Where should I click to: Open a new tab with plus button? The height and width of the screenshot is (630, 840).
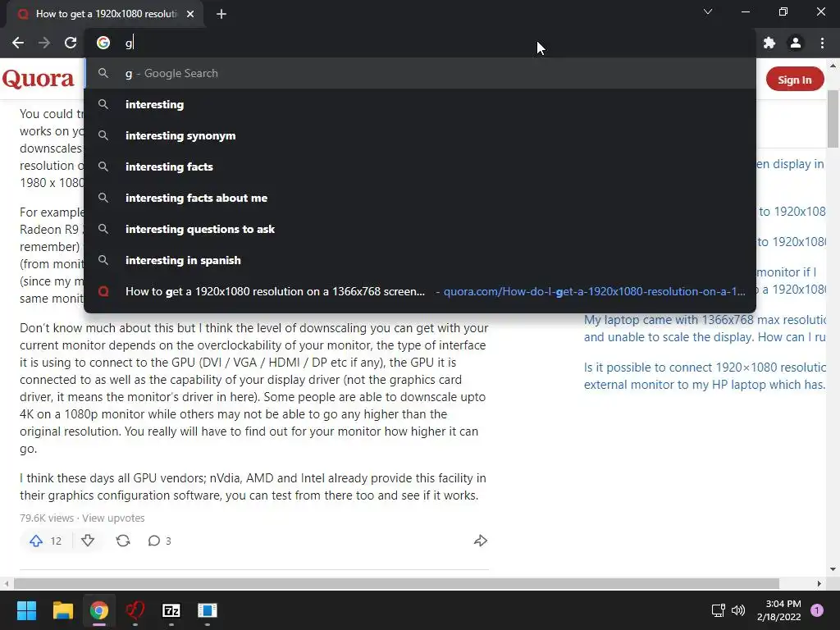[x=221, y=14]
